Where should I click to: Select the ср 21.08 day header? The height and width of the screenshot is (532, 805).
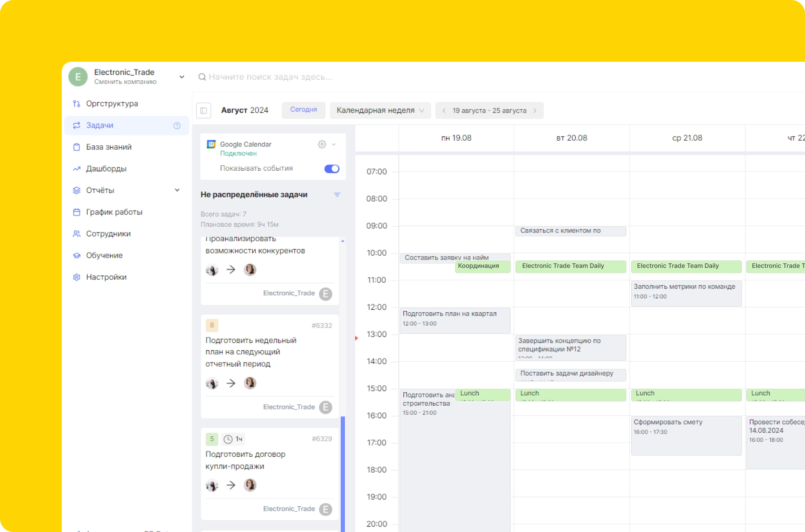(687, 138)
